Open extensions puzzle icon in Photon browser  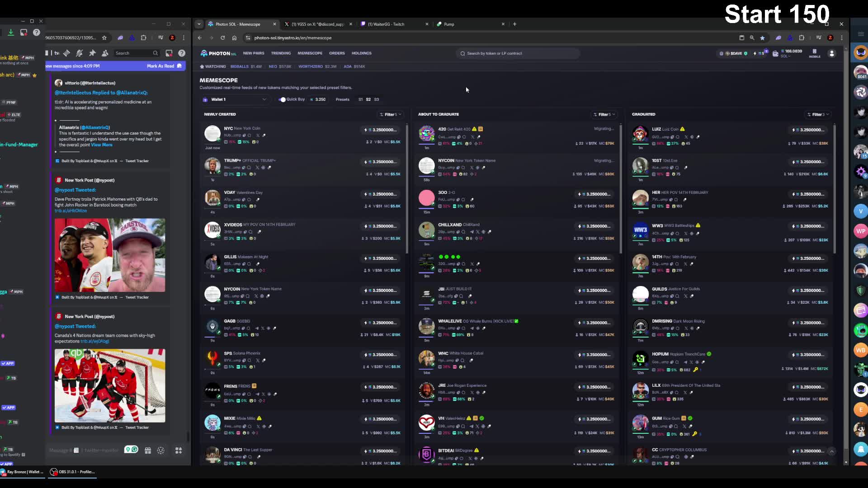coord(802,38)
